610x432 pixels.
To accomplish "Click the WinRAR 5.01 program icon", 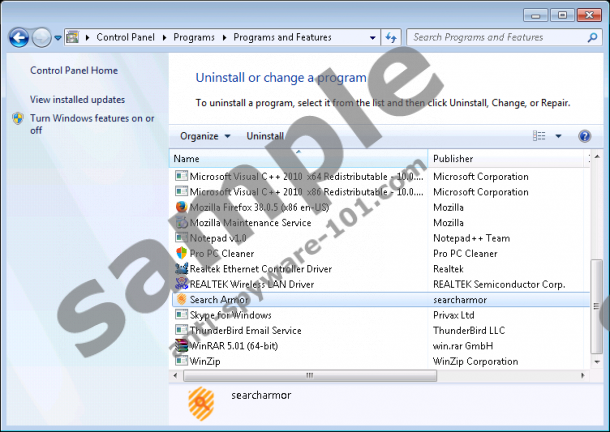I will tap(181, 345).
